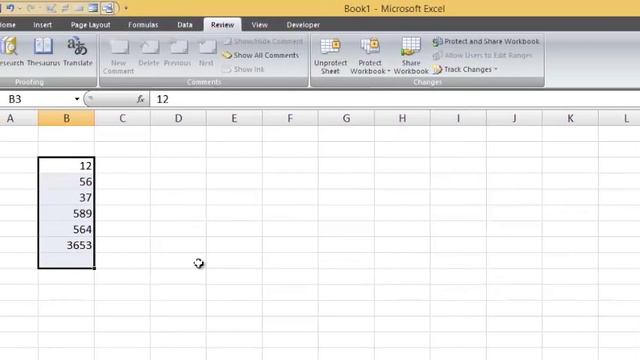Click cell containing 3653
The image size is (640, 360).
click(x=66, y=245)
